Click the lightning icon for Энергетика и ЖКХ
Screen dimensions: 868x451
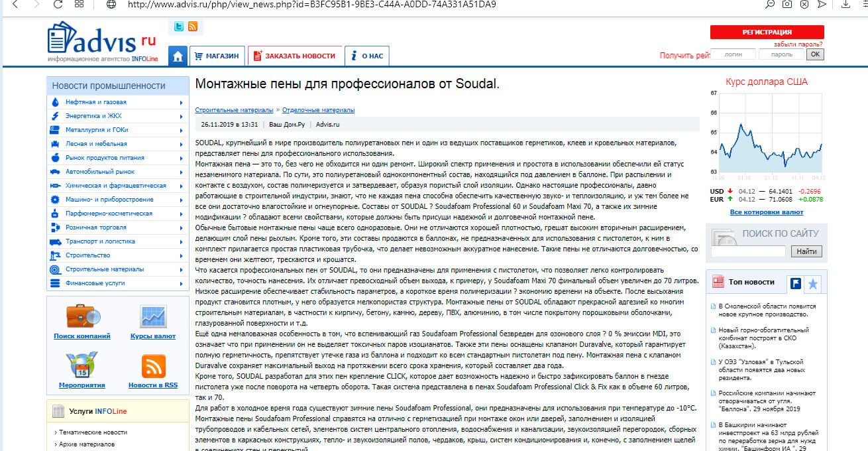coord(54,116)
